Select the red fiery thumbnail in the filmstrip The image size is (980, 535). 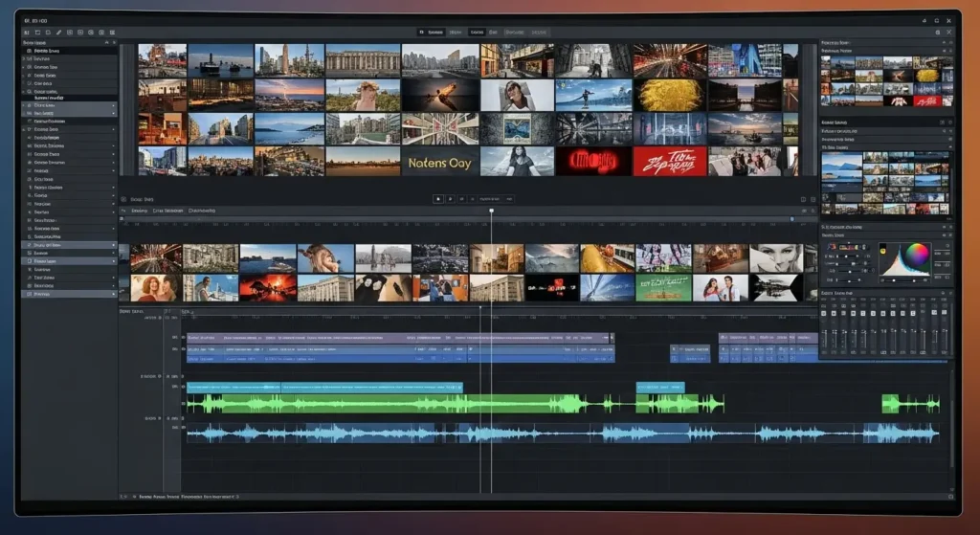pos(268,287)
